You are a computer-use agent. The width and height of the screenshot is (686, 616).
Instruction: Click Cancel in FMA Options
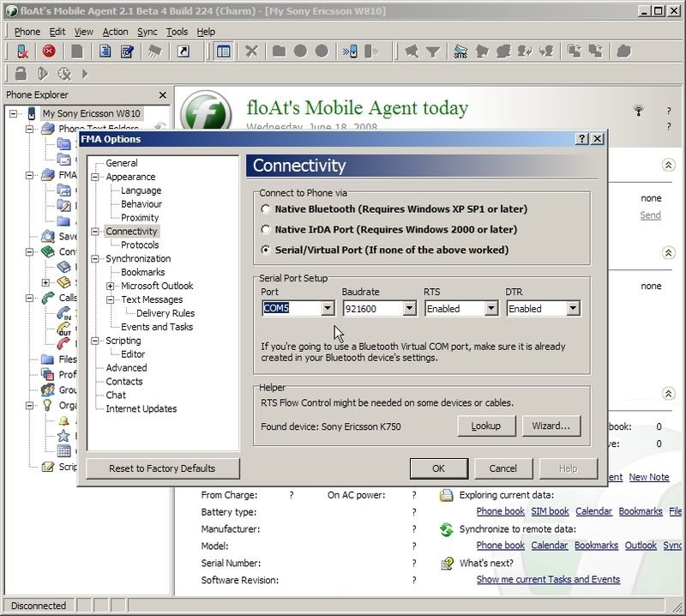pos(503,468)
